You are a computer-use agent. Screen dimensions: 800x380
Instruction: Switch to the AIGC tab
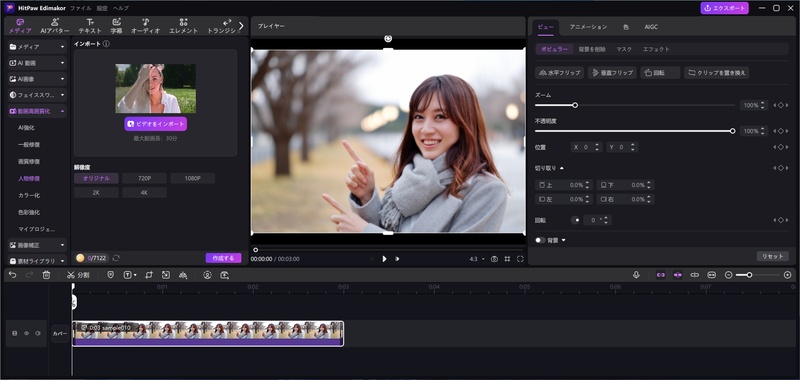pos(651,27)
